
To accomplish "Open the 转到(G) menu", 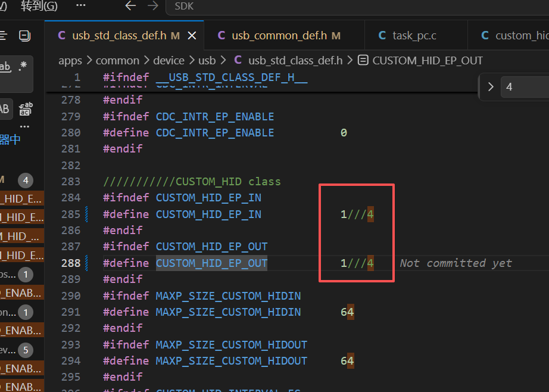I will click(x=39, y=5).
